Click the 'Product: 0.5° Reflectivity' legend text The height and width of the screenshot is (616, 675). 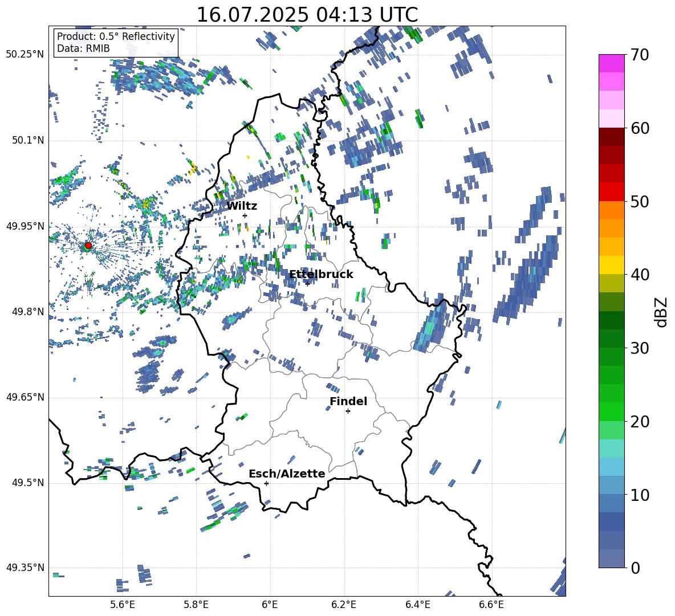point(116,36)
